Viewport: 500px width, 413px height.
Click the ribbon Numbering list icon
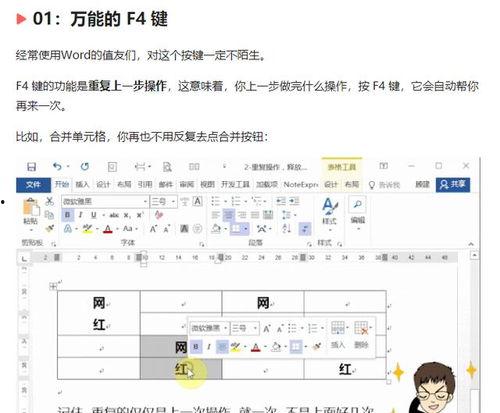point(235,201)
